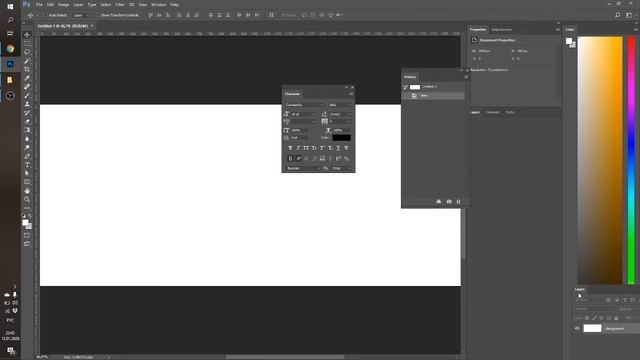Image resolution: width=640 pixels, height=360 pixels.
Task: Open the Photoshop search icon in options bar
Action: click(x=618, y=15)
